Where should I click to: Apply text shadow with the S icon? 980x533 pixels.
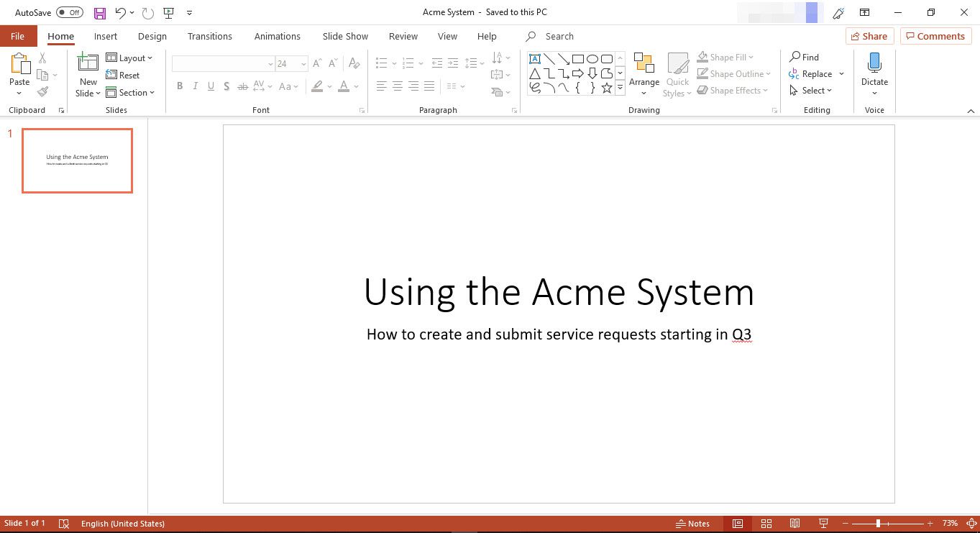[x=226, y=86]
